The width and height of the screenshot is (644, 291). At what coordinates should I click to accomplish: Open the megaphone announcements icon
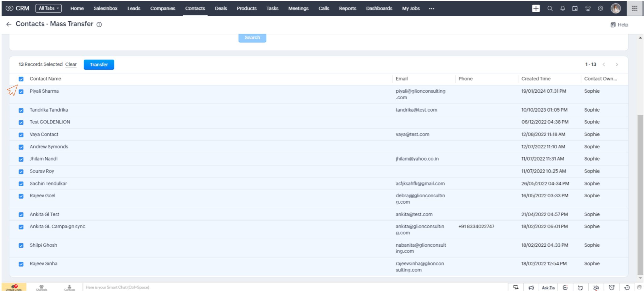[x=531, y=287]
